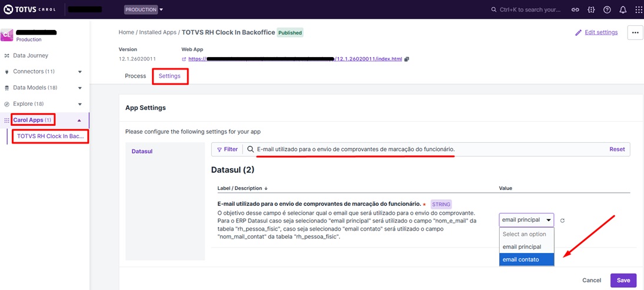Open the email principal dropdown
The width and height of the screenshot is (644, 290).
[x=526, y=220]
